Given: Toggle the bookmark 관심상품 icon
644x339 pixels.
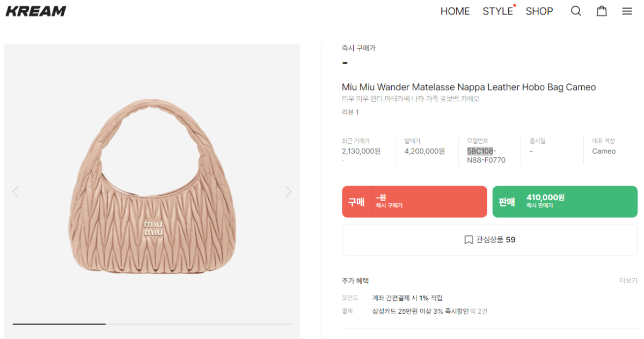Looking at the screenshot, I should click(469, 240).
